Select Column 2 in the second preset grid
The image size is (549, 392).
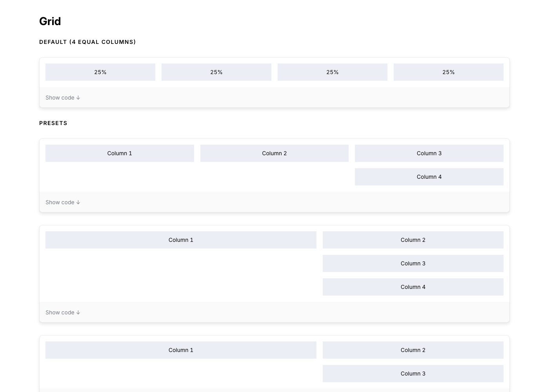pos(413,240)
